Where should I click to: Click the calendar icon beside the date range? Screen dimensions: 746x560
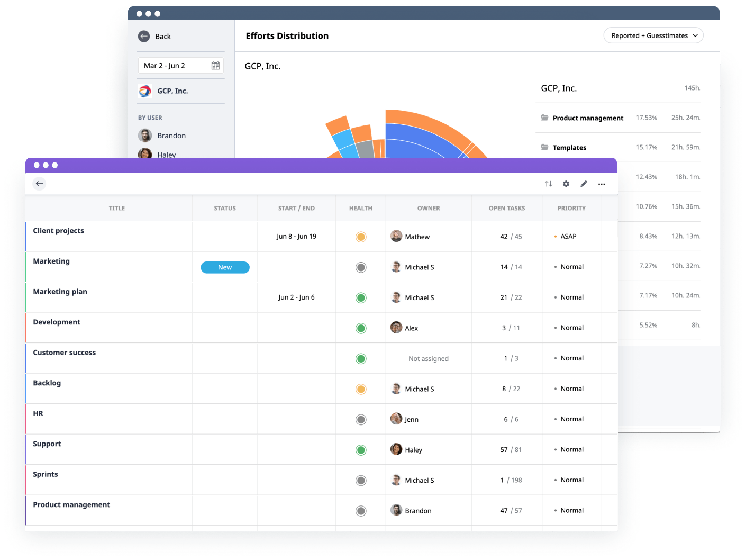[215, 65]
